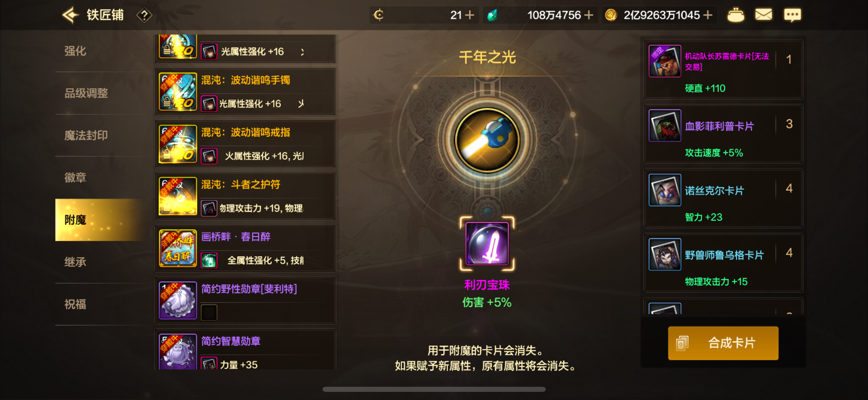Viewport: 868px width, 400px height.
Task: Open the help question mark icon
Action: pyautogui.click(x=144, y=15)
